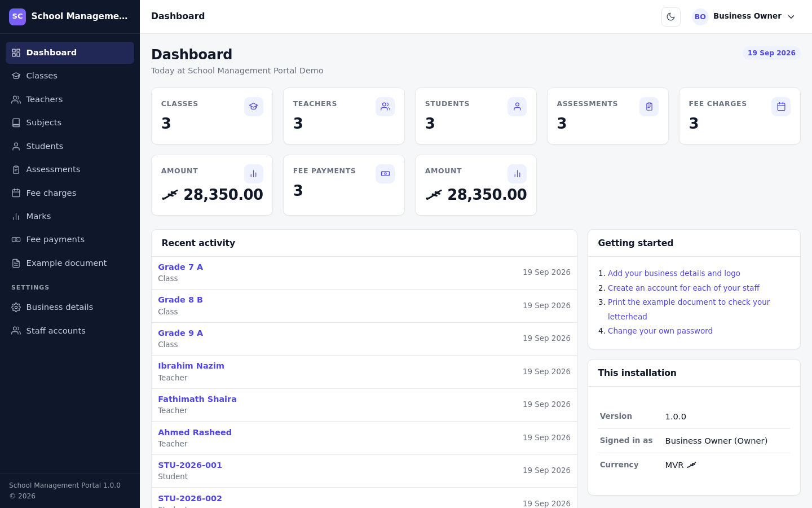Image resolution: width=812 pixels, height=508 pixels.
Task: Click the calendar icon on Fee charges card
Action: [x=781, y=107]
